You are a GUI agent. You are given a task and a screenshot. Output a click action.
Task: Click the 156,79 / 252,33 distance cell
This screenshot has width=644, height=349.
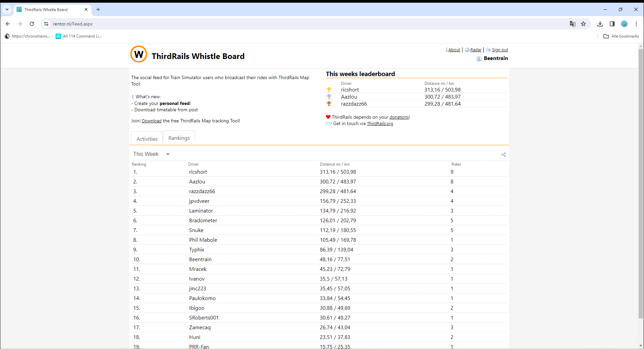point(338,201)
